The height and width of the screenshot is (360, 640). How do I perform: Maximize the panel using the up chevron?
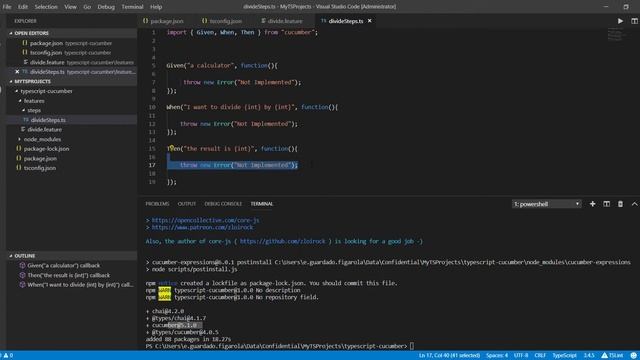634,204
